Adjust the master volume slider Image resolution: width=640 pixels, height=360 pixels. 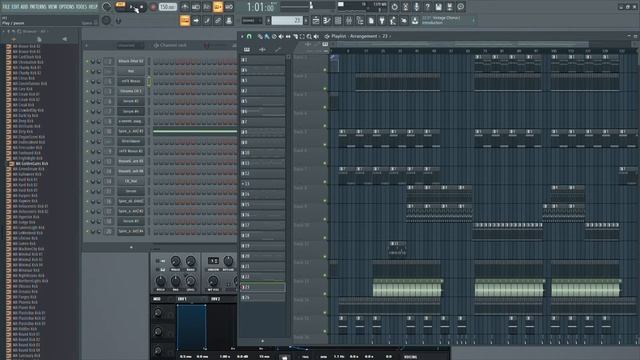coord(311,6)
